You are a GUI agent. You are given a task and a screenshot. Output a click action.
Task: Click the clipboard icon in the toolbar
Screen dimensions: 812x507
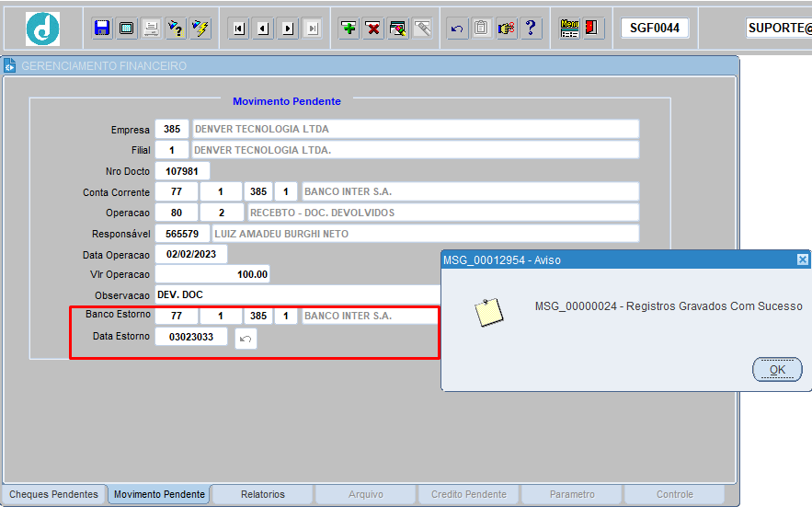[481, 28]
